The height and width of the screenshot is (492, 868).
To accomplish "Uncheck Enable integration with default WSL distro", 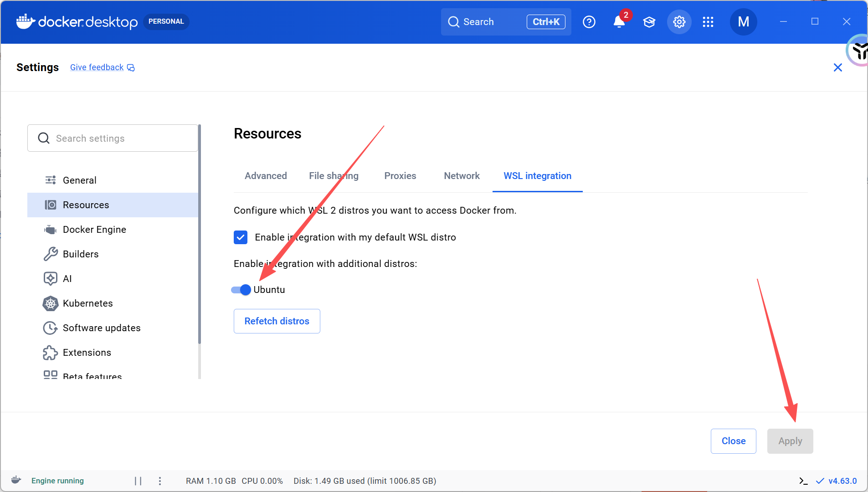I will point(241,237).
